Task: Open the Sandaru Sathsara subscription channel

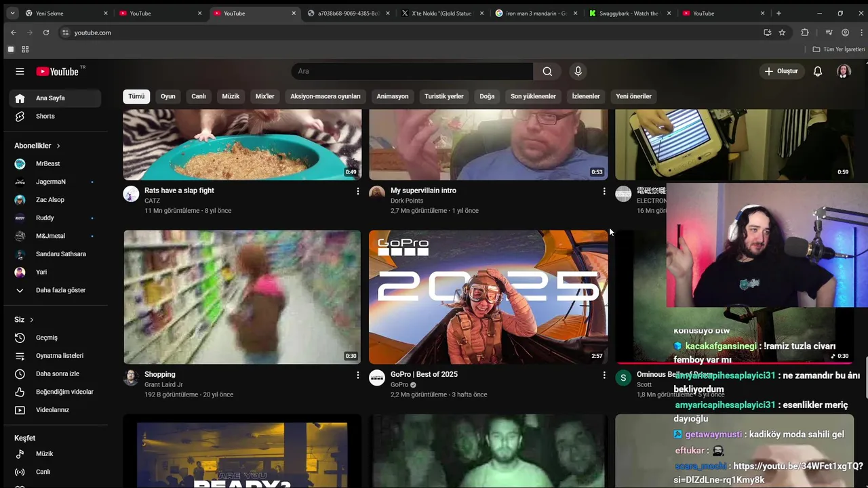Action: coord(55,254)
